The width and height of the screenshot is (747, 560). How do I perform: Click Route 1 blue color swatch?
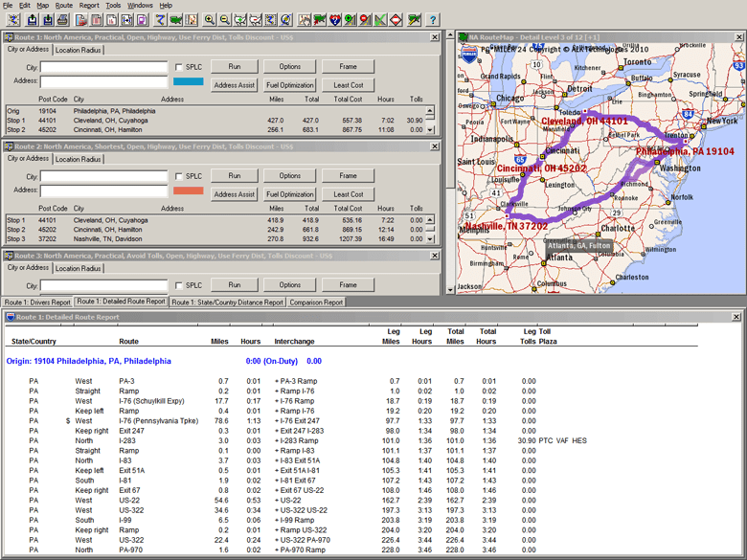point(188,81)
